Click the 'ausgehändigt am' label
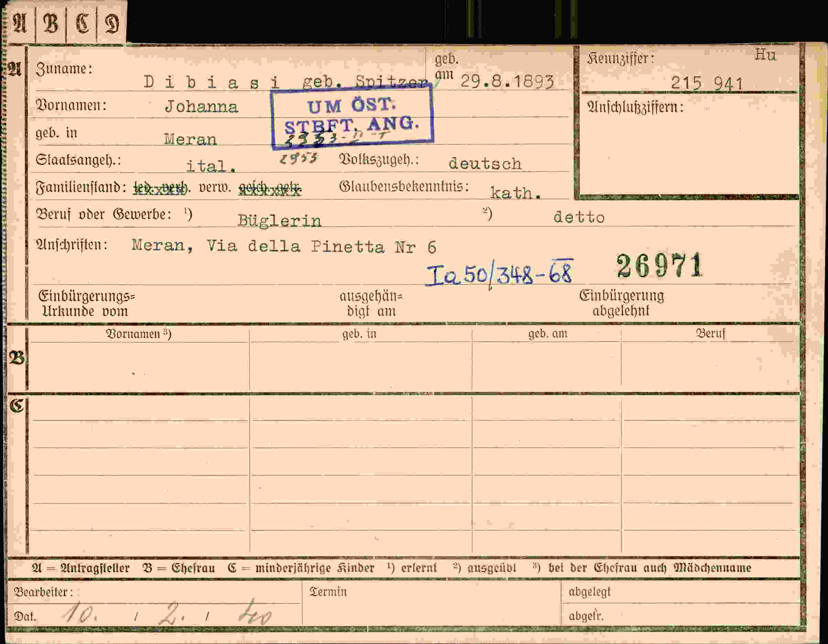The width and height of the screenshot is (828, 644). click(x=371, y=303)
